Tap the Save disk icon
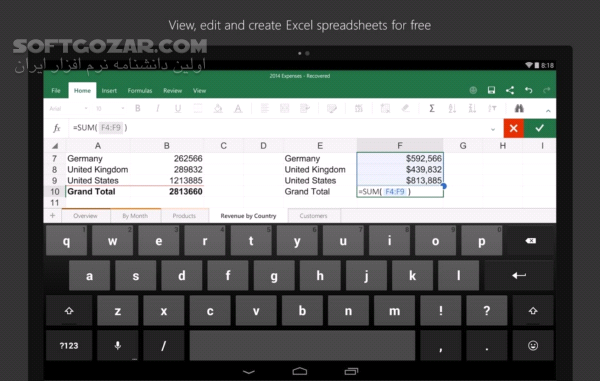 click(x=491, y=90)
